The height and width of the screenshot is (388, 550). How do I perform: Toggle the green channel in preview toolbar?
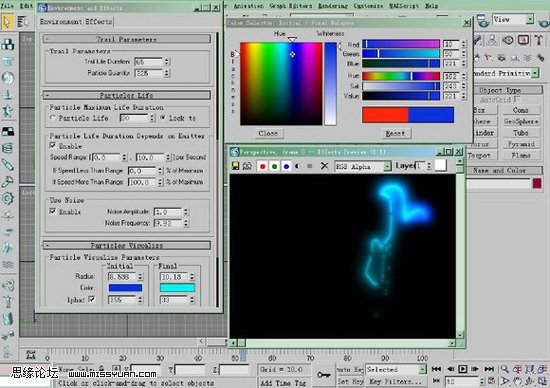(274, 166)
